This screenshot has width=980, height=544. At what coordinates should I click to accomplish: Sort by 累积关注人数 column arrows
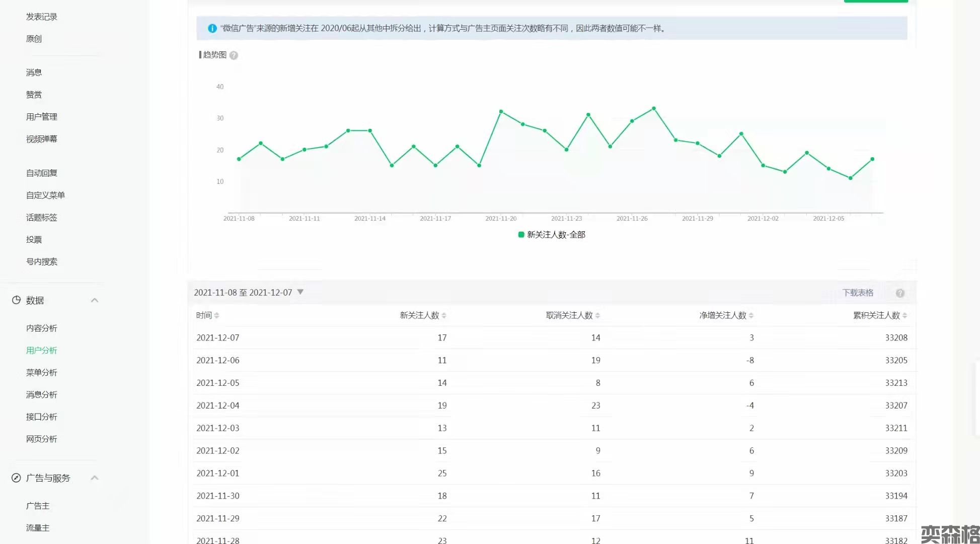[x=904, y=316]
